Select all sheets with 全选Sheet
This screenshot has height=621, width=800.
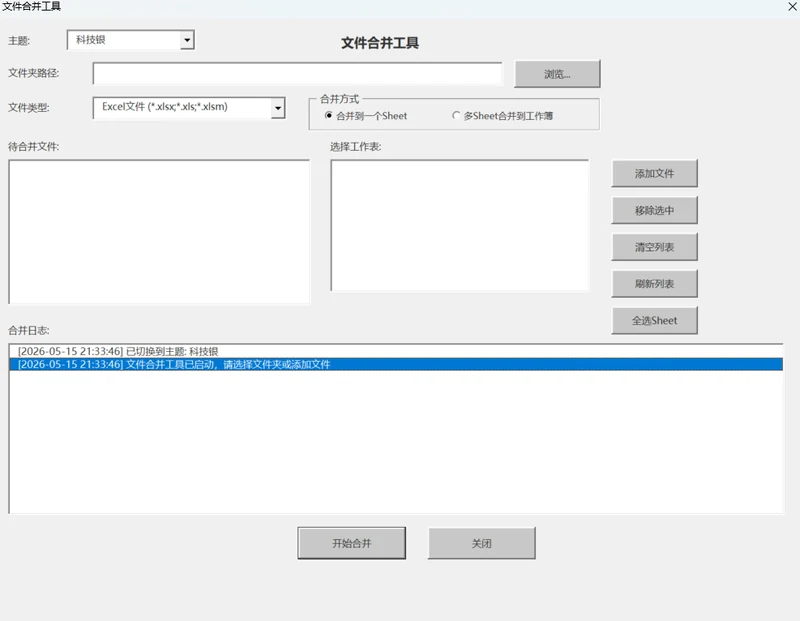pyautogui.click(x=655, y=320)
